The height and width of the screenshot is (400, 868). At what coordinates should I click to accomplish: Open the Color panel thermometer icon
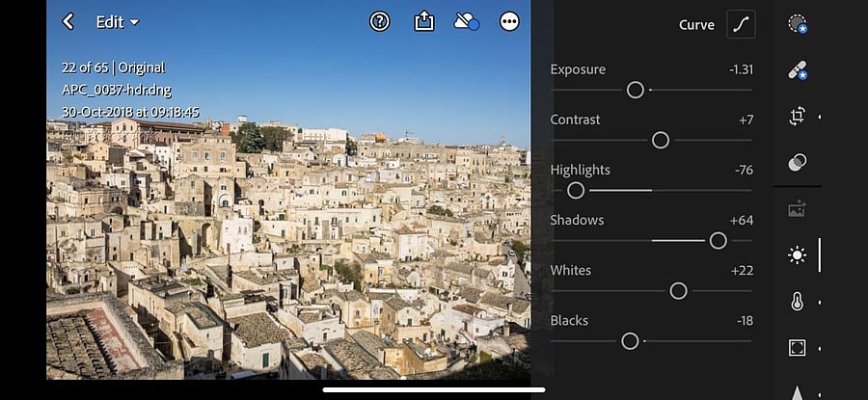798,302
